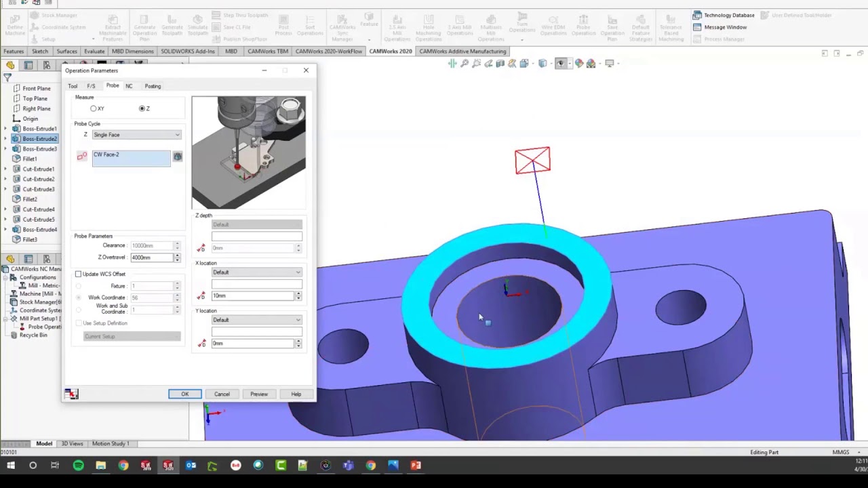The width and height of the screenshot is (868, 488).
Task: Open File Explorer from the taskbar
Action: click(x=100, y=466)
